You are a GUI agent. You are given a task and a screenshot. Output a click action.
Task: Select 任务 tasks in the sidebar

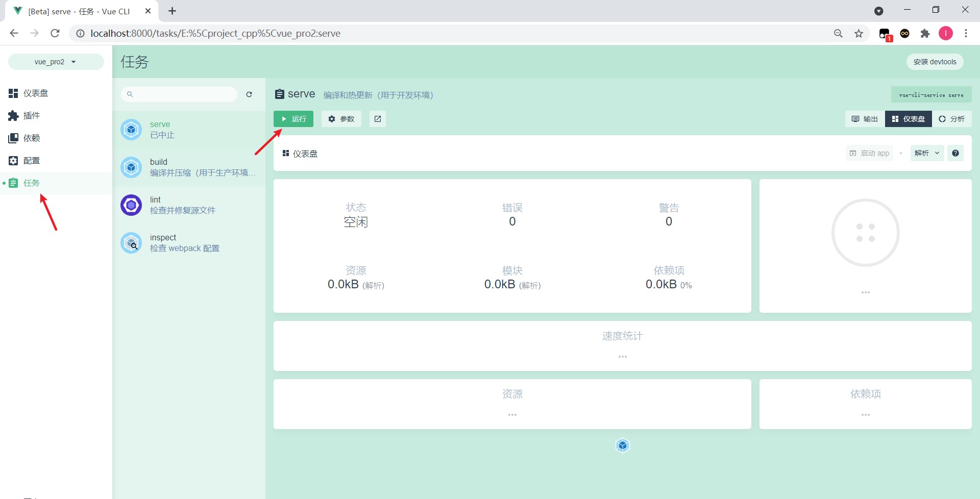(x=56, y=183)
